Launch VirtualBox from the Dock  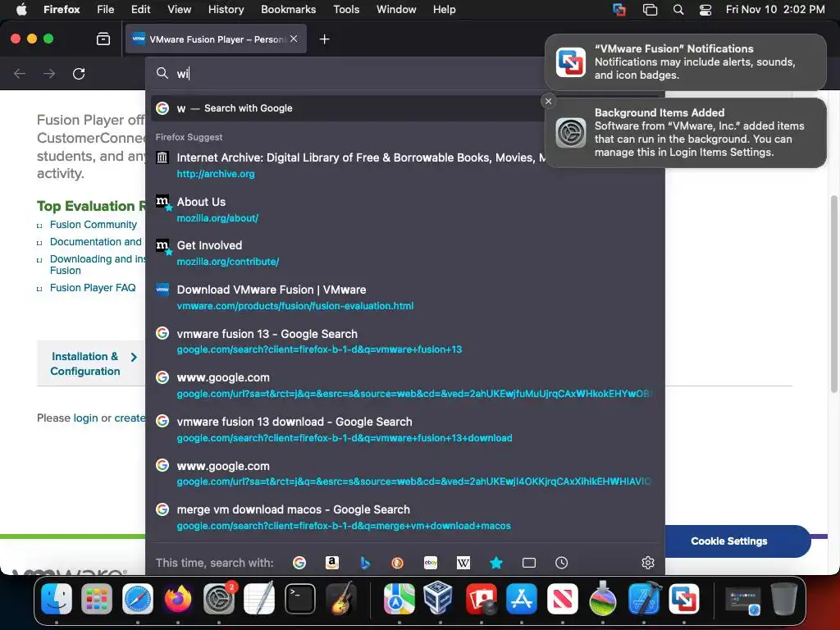(x=440, y=598)
